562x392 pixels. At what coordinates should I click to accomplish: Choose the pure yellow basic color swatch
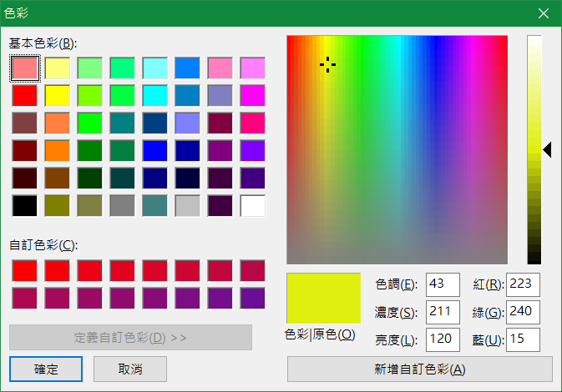(58, 96)
